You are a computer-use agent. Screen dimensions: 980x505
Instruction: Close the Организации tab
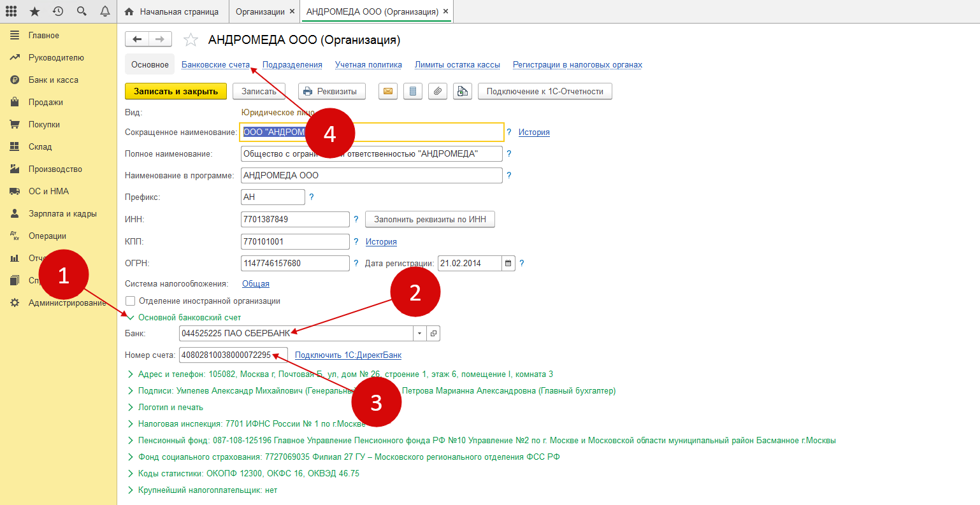coord(292,11)
